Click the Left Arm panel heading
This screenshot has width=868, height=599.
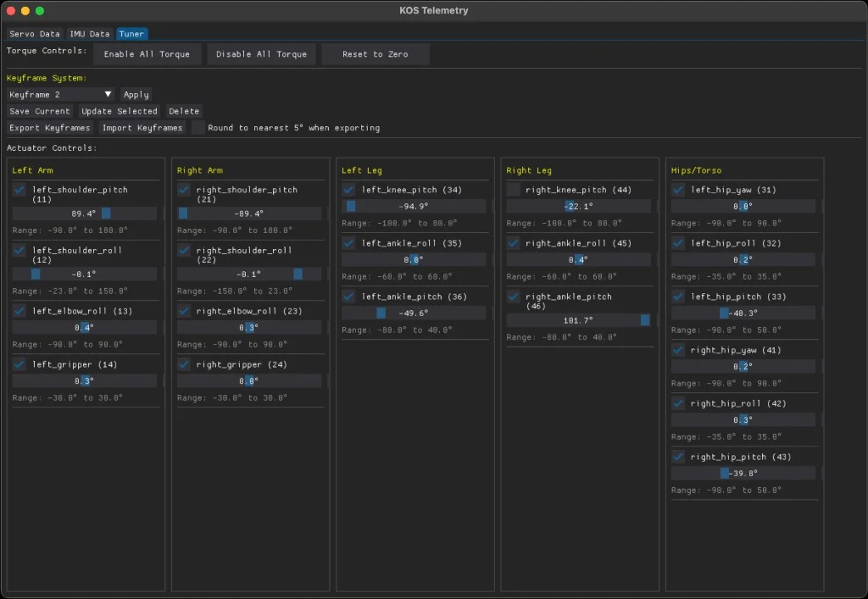point(33,170)
